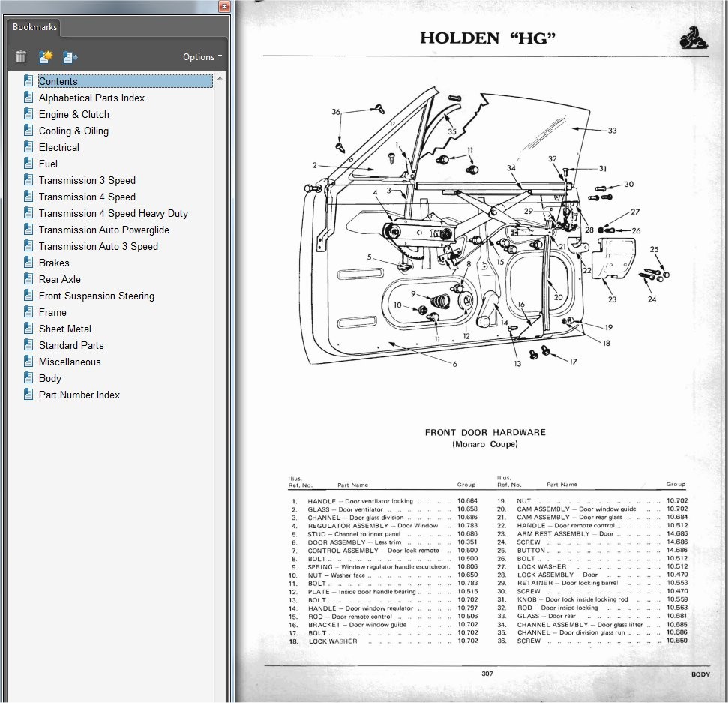Go to the Rear Axle bookmark

[x=59, y=279]
